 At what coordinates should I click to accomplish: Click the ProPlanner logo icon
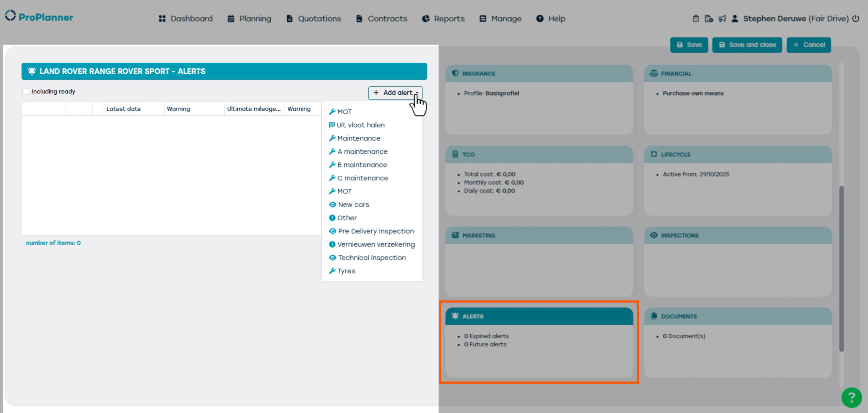point(10,16)
